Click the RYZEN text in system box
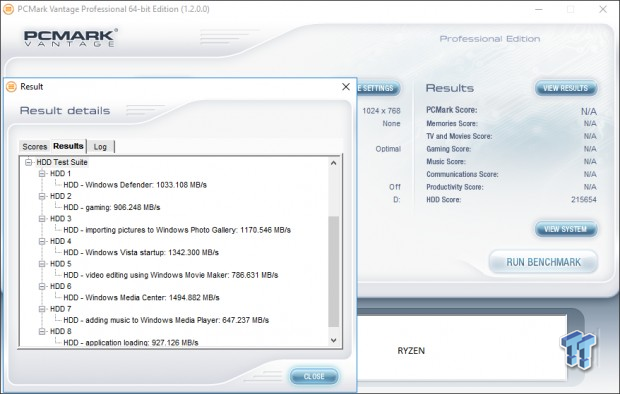Image resolution: width=620 pixels, height=394 pixels. click(x=411, y=351)
